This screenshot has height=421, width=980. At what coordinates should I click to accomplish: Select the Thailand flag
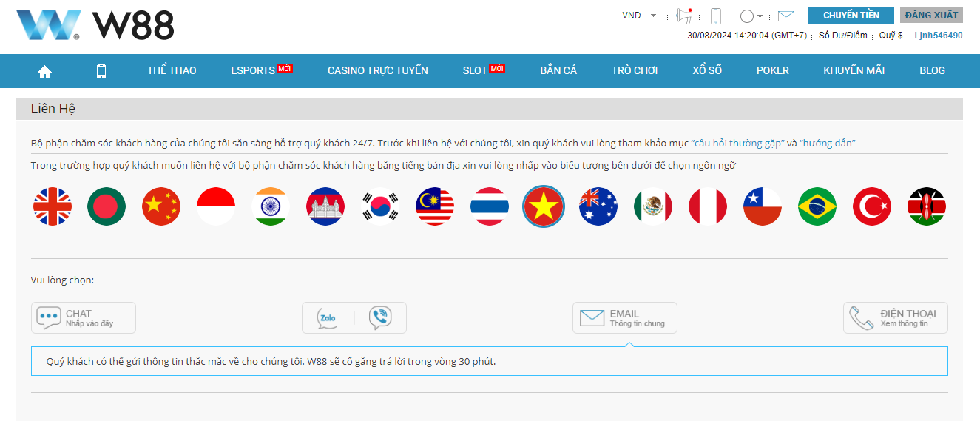[490, 206]
